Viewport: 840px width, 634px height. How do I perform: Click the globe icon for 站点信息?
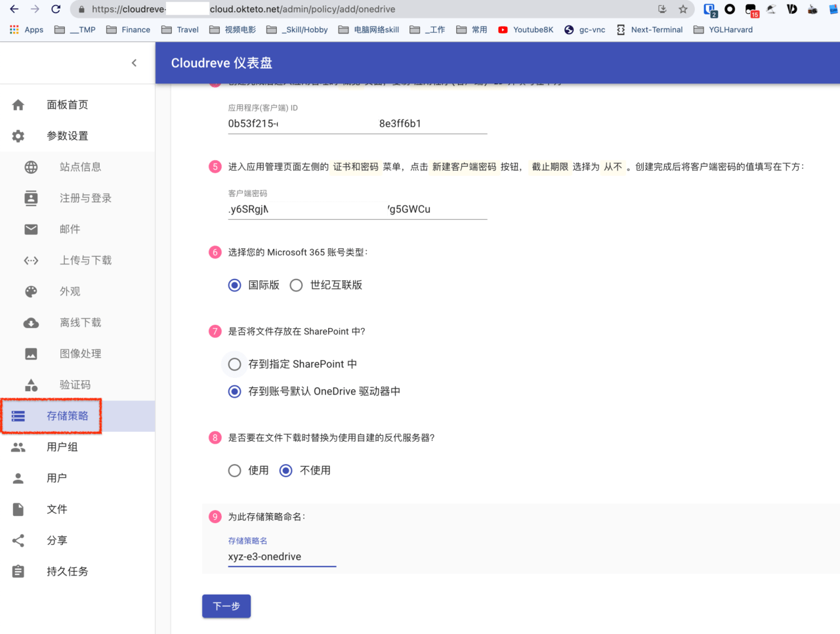pyautogui.click(x=31, y=167)
